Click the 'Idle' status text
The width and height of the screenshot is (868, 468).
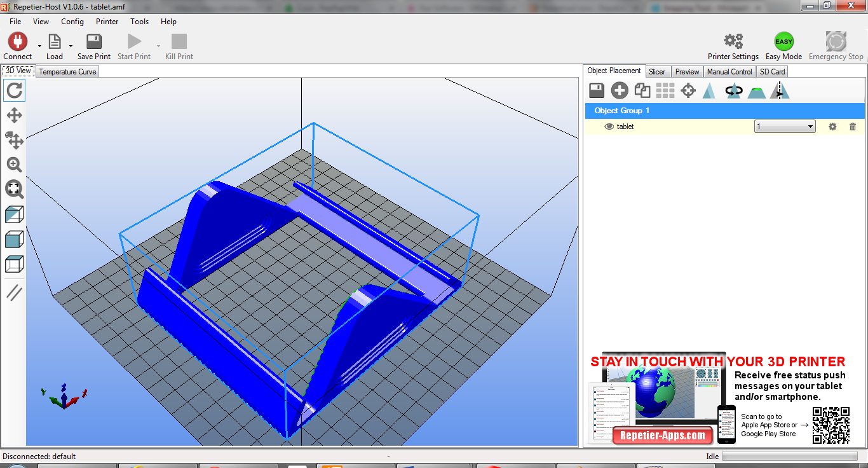(x=712, y=456)
